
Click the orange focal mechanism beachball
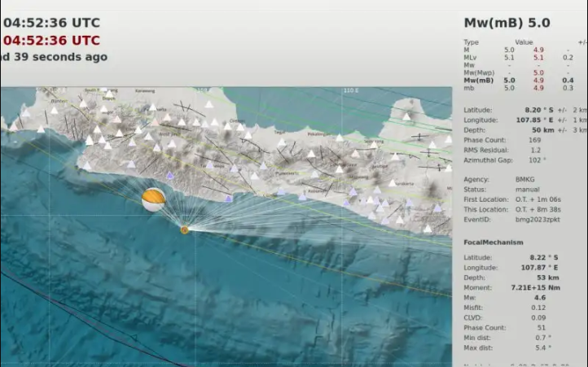click(x=153, y=200)
